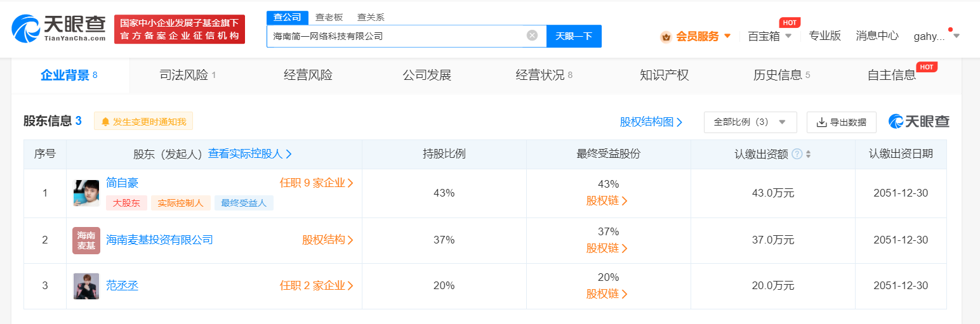The image size is (980, 324).
Task: Expand 股权链 in 海南麦基投资 row
Action: tap(607, 249)
